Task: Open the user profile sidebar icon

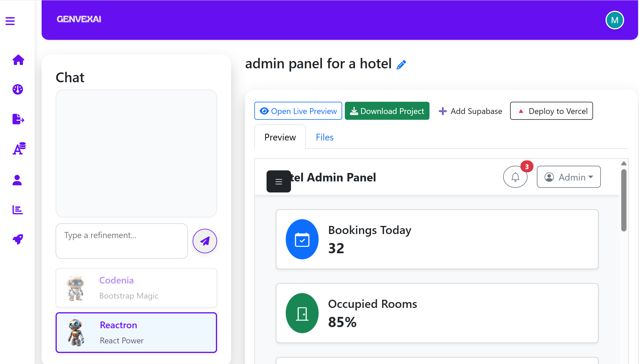Action: (17, 180)
